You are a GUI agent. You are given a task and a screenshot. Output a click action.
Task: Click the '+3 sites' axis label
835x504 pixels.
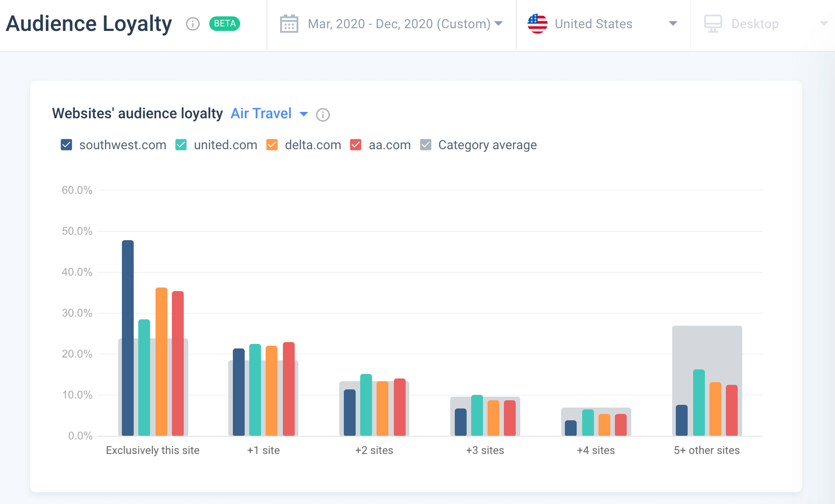pyautogui.click(x=485, y=450)
